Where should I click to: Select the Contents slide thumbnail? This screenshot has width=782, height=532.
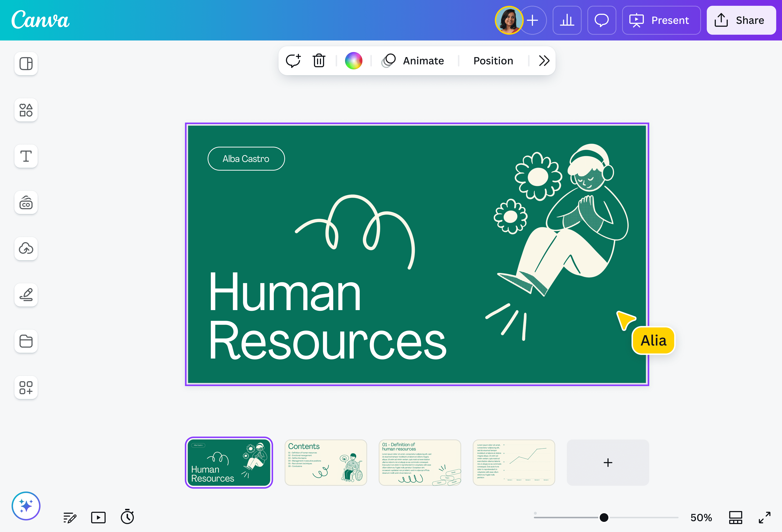[326, 463]
